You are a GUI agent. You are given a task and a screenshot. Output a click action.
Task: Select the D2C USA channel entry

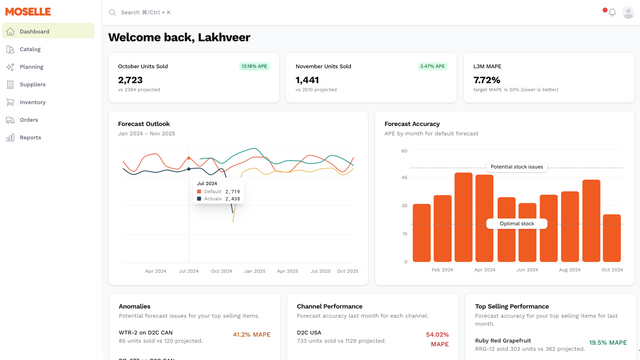coord(373,338)
